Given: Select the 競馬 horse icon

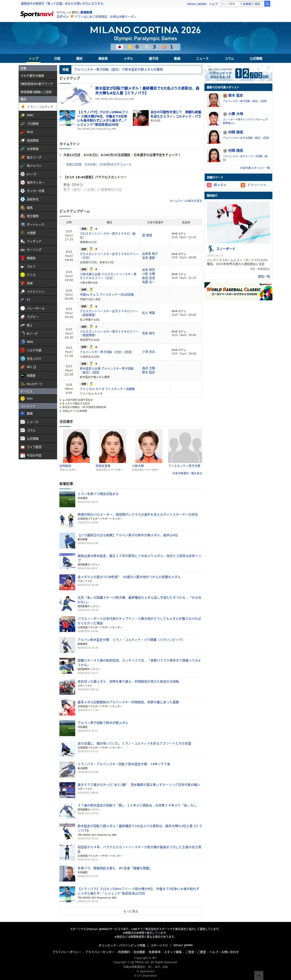Looking at the screenshot, I should tap(23, 207).
